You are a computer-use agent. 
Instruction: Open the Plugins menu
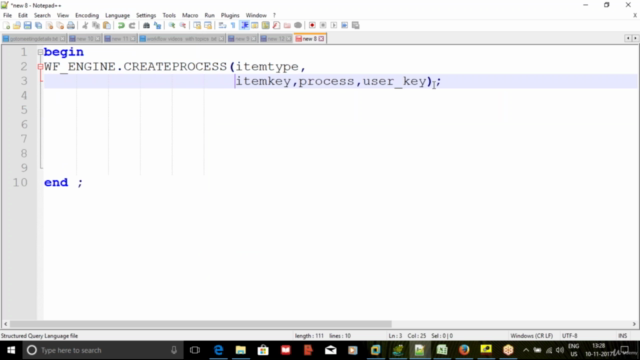[230, 15]
